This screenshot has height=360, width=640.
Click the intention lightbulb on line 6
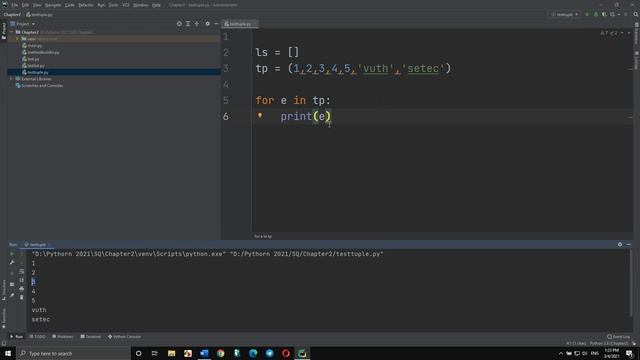pyautogui.click(x=260, y=116)
